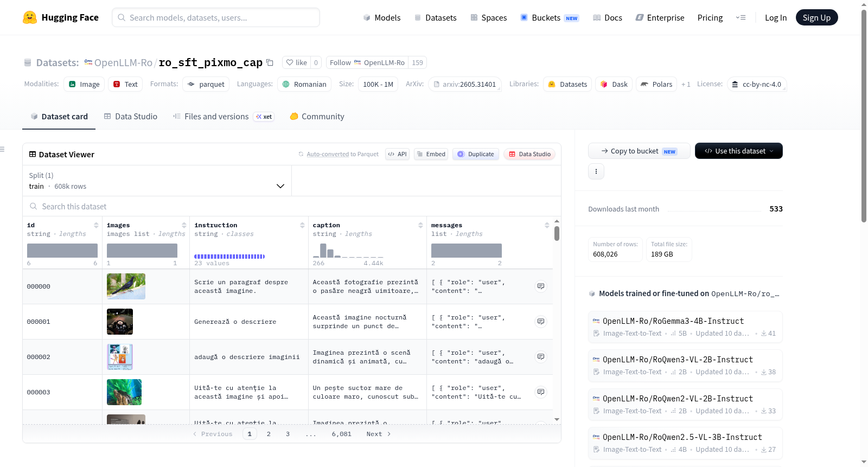This screenshot has width=868, height=467.
Task: Click the instruction classes distribution bar
Action: click(229, 257)
